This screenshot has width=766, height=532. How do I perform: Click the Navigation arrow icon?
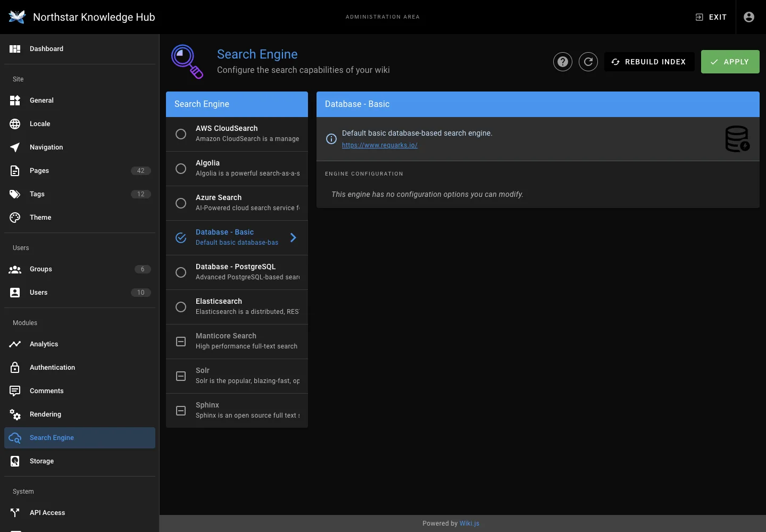[15, 147]
